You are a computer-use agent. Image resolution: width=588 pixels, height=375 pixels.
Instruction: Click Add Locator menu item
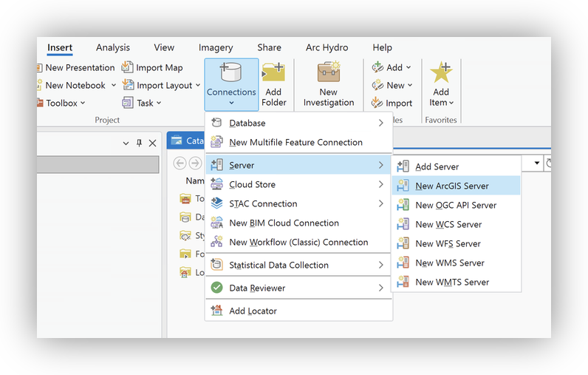(x=253, y=311)
